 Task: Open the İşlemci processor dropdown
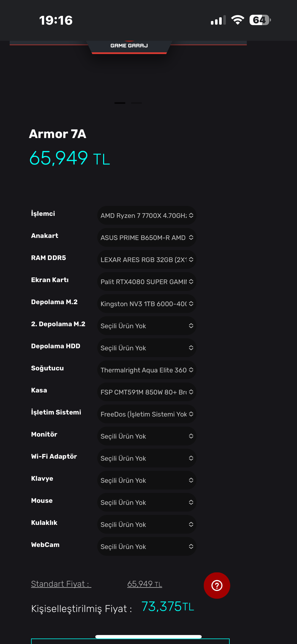[146, 215]
